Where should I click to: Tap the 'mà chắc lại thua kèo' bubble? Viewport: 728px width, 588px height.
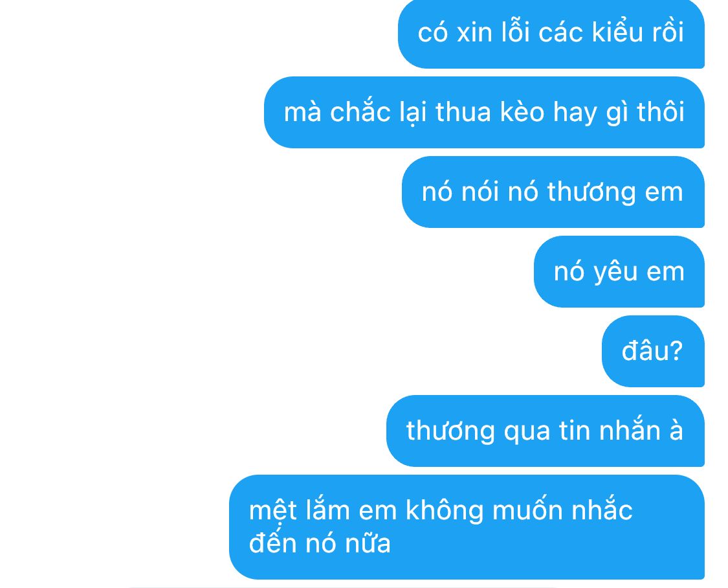pyautogui.click(x=484, y=113)
